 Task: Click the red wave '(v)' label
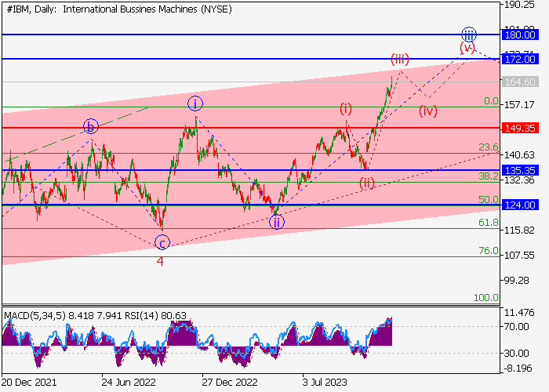coord(467,47)
